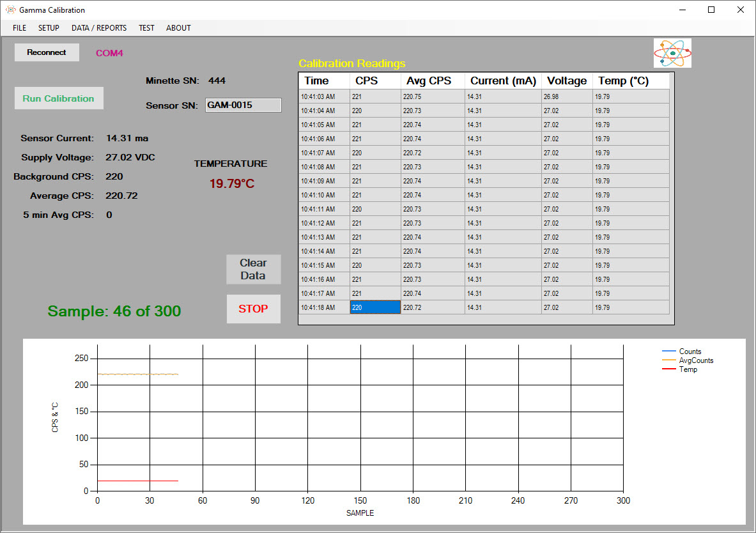Viewport: 756px width, 533px height.
Task: Click the Reconnect button
Action: (47, 52)
